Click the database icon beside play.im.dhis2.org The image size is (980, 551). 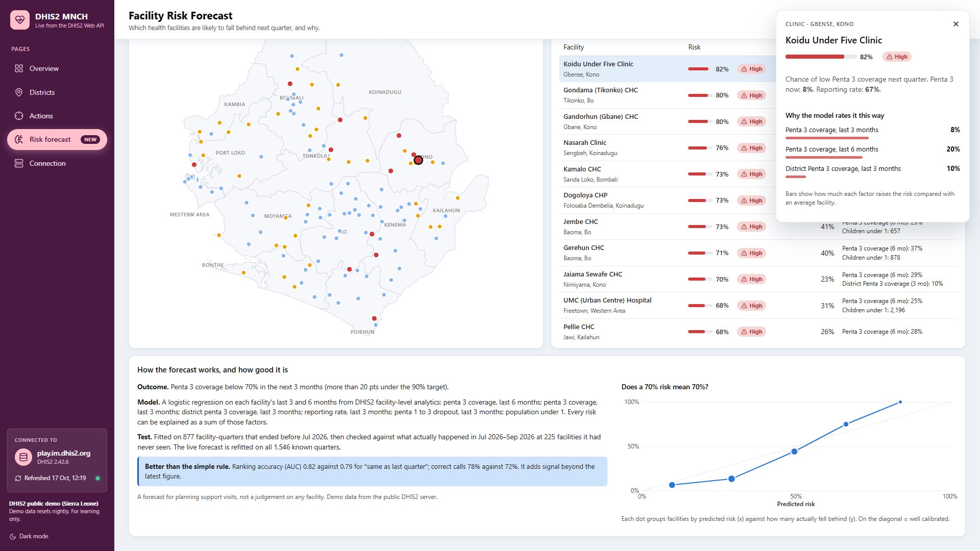click(23, 457)
